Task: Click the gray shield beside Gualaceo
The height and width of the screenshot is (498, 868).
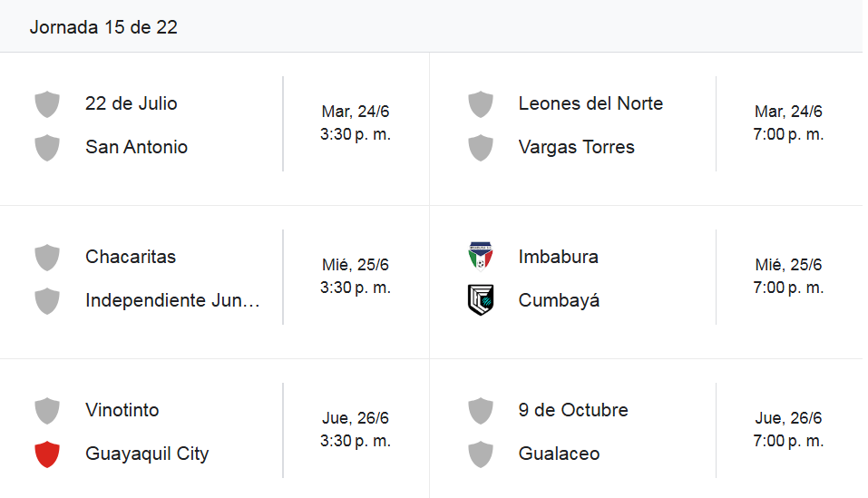Action: click(x=481, y=454)
